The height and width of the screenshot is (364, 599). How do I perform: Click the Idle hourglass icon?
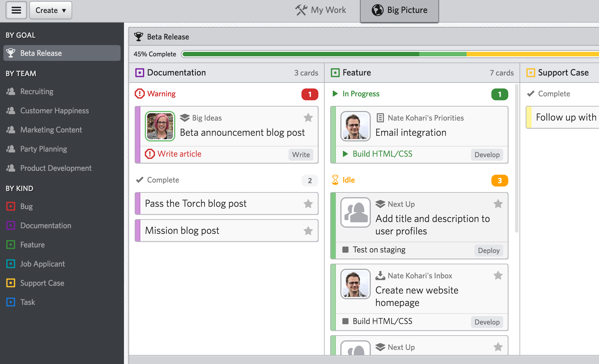pos(335,180)
